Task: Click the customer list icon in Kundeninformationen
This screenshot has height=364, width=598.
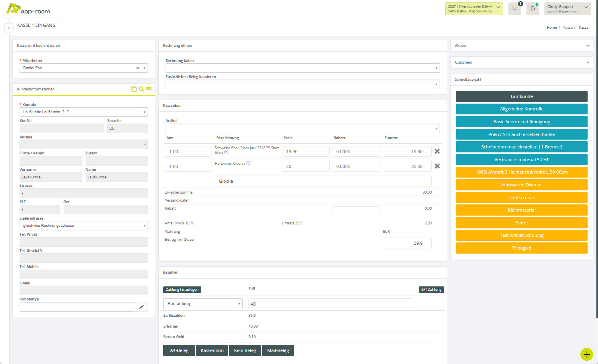Action: (148, 89)
